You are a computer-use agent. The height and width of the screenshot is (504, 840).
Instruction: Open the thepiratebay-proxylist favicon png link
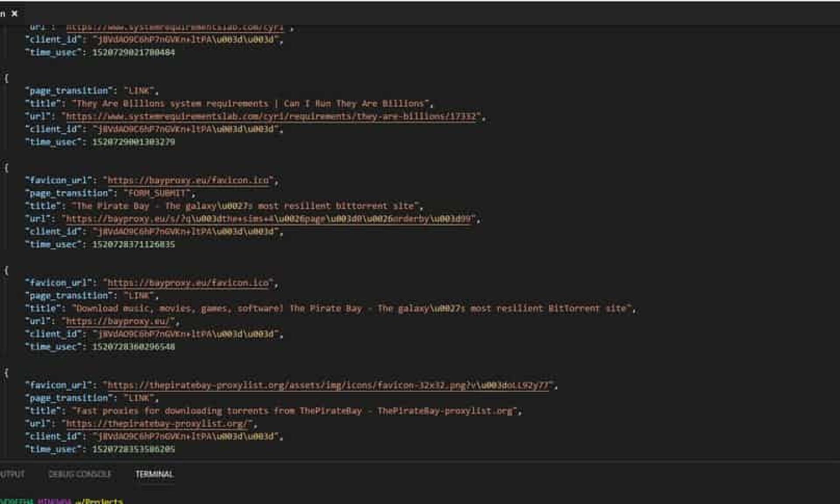coord(328,385)
